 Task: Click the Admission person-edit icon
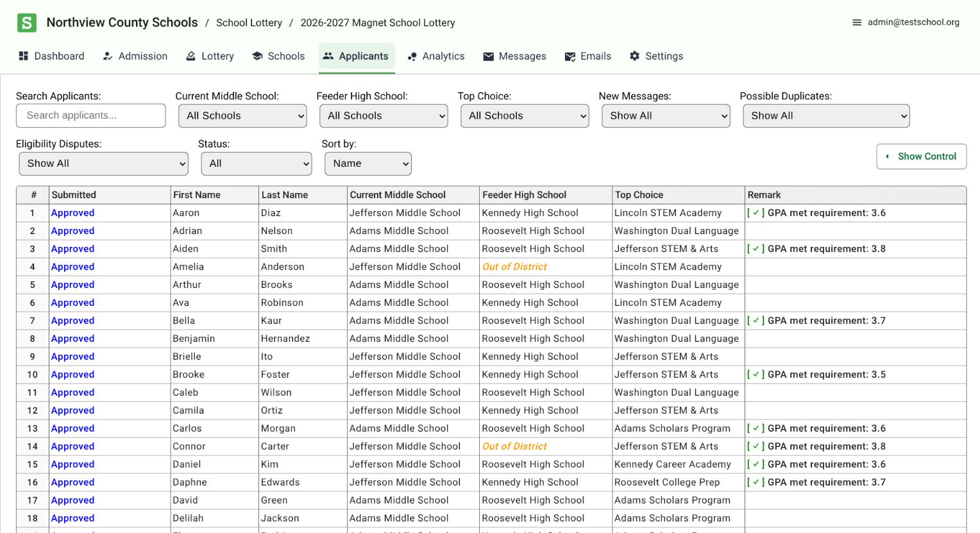click(x=108, y=56)
